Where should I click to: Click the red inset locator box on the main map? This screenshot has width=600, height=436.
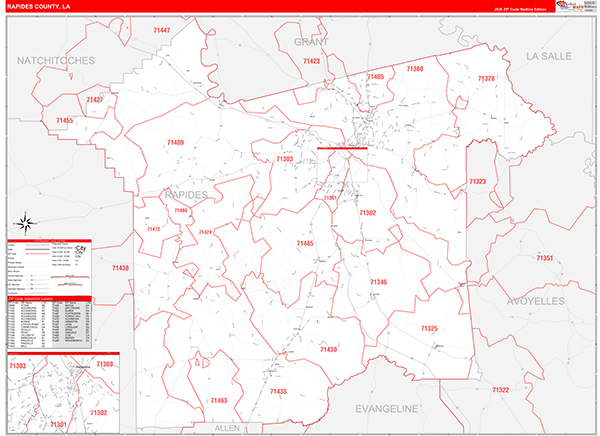coord(342,165)
